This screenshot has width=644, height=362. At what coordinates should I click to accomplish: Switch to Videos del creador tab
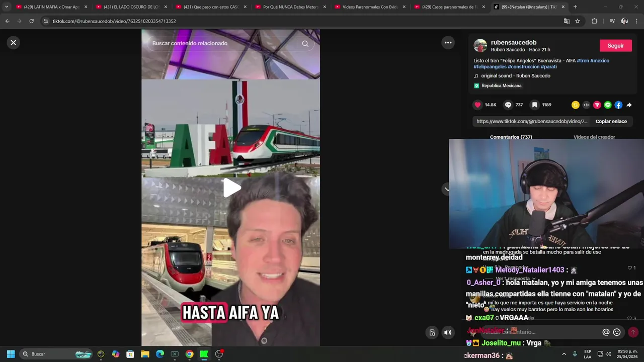[x=594, y=137]
